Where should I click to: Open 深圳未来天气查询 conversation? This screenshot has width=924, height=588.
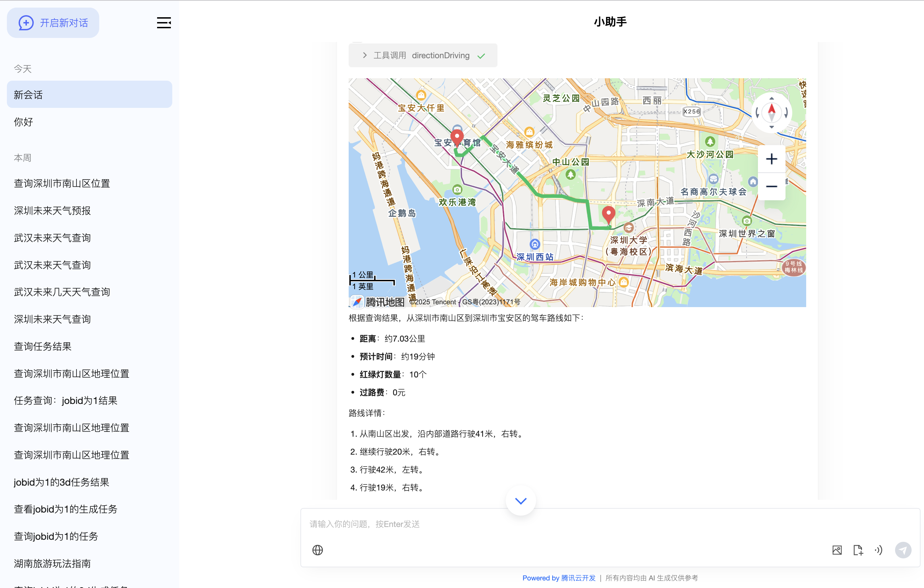coord(90,319)
